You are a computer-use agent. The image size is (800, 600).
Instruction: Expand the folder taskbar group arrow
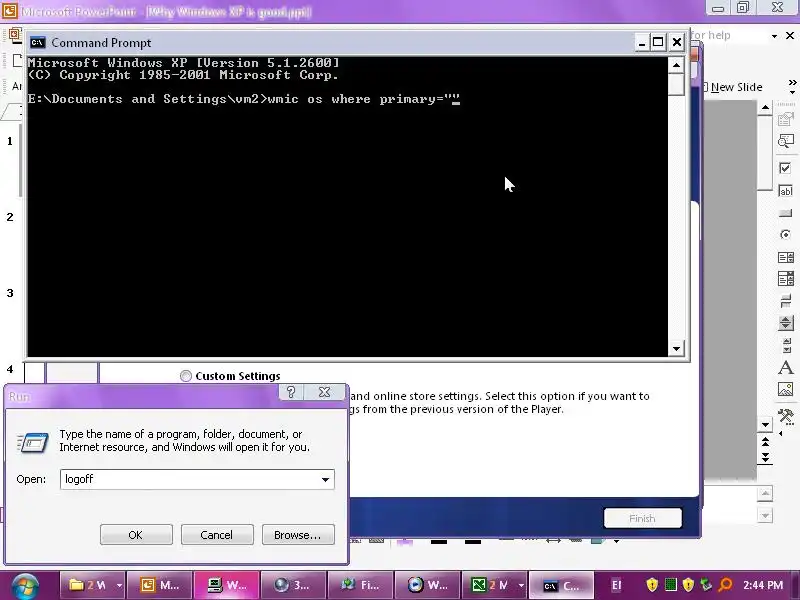[x=119, y=585]
